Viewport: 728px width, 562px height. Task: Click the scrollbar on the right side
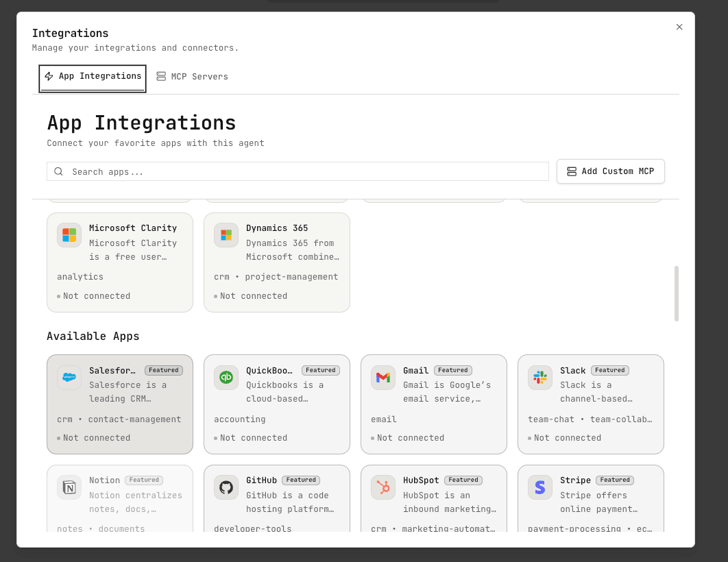pyautogui.click(x=677, y=295)
